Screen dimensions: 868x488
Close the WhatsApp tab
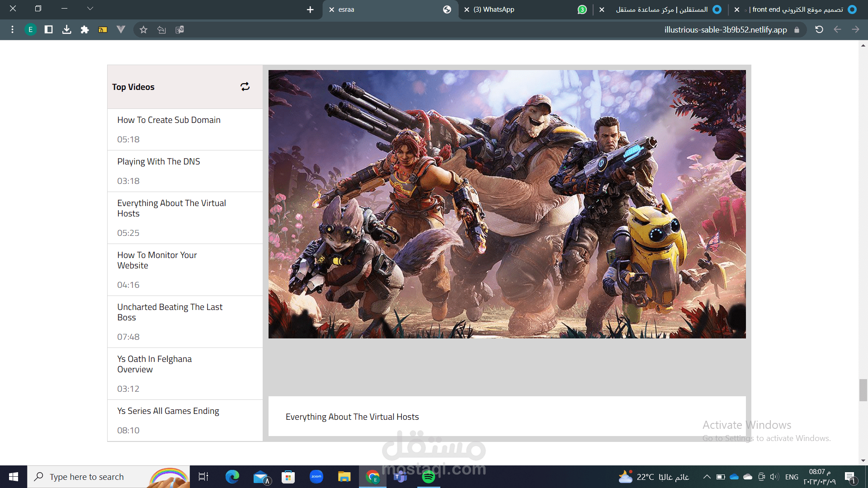[467, 9]
